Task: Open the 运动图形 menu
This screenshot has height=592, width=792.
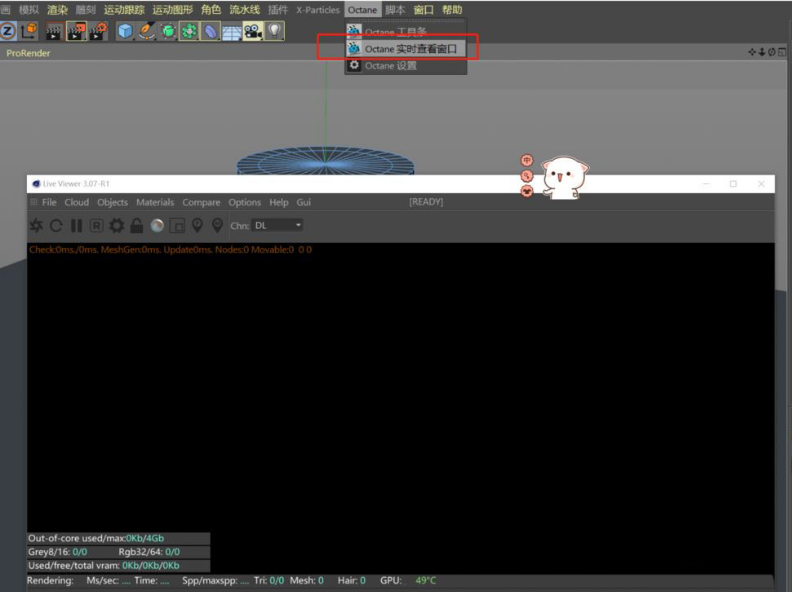Action: 172,10
